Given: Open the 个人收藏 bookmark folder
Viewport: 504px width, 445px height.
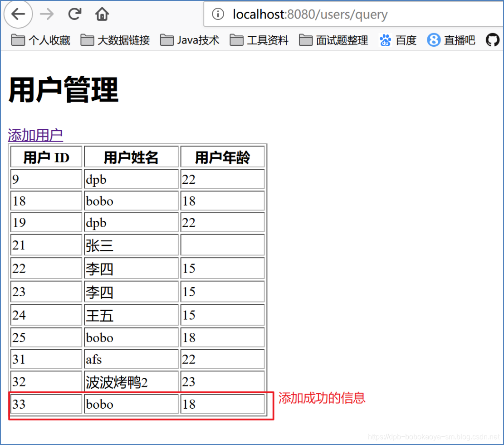Looking at the screenshot, I should (41, 40).
